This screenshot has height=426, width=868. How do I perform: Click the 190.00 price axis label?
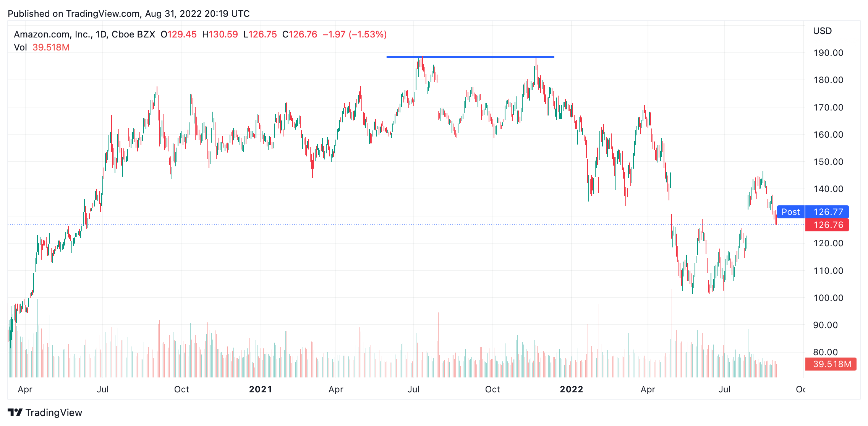[828, 53]
